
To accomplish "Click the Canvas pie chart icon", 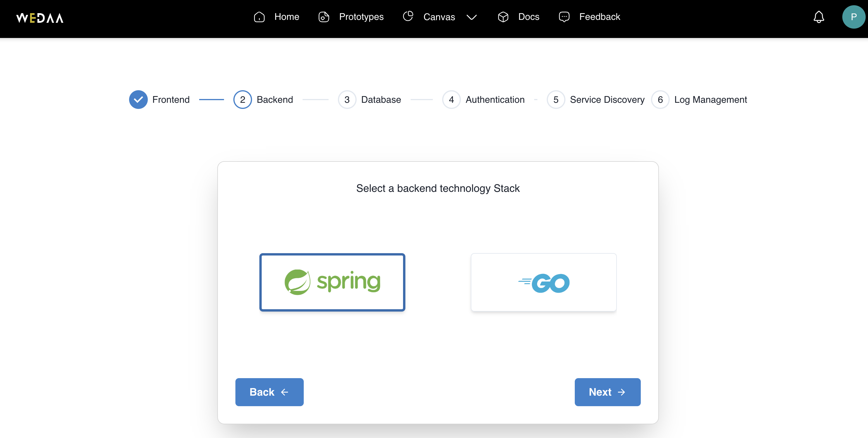I will coord(408,16).
